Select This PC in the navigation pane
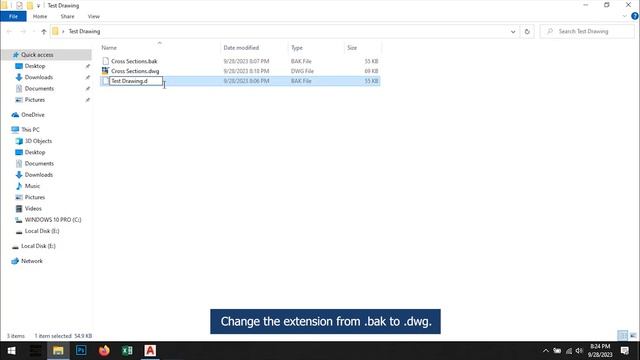 (30, 129)
